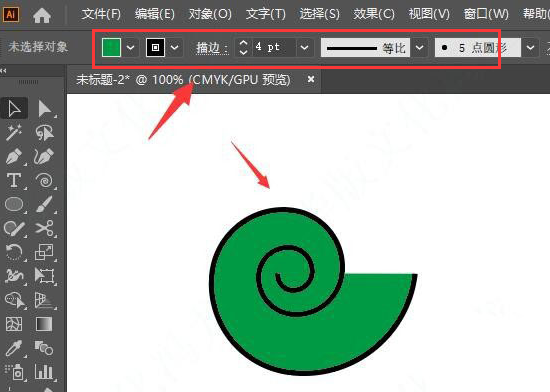This screenshot has width=550, height=392.
Task: Open the 文件(F) menu
Action: 101,14
